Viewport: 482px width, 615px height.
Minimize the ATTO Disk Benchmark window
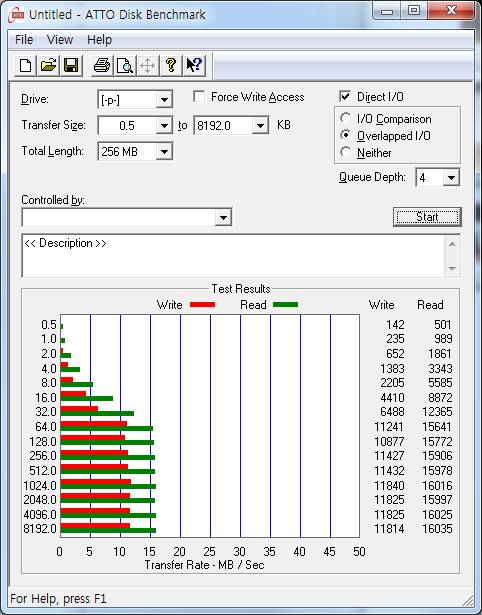tap(387, 11)
